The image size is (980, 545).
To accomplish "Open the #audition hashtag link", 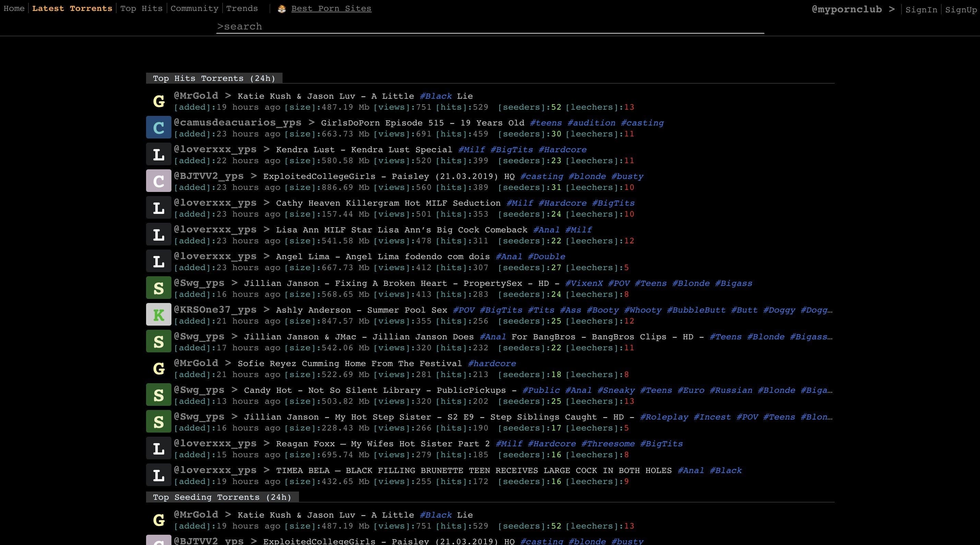I will 591,123.
